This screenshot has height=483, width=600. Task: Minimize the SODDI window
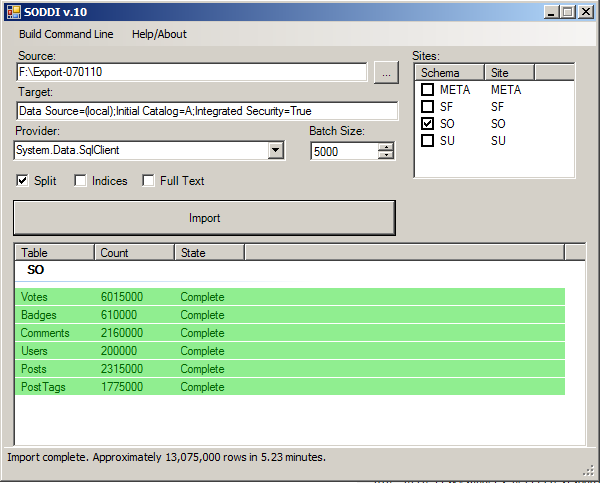pos(551,12)
